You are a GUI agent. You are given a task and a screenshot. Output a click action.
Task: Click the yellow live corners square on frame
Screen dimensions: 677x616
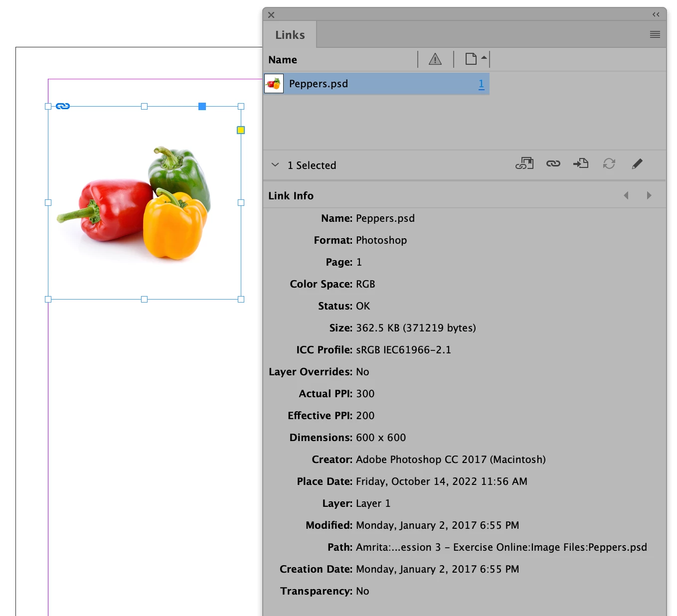tap(241, 130)
